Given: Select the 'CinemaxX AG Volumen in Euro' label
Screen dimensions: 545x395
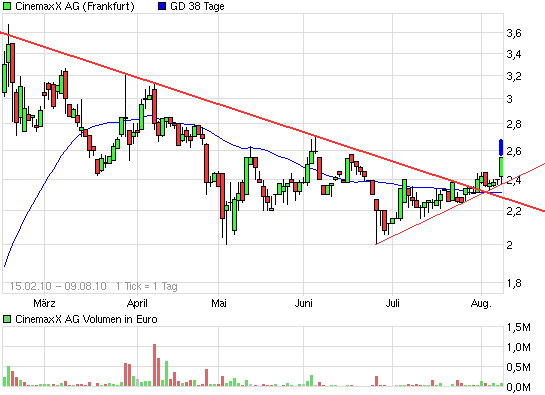Looking at the screenshot, I should pyautogui.click(x=86, y=319).
